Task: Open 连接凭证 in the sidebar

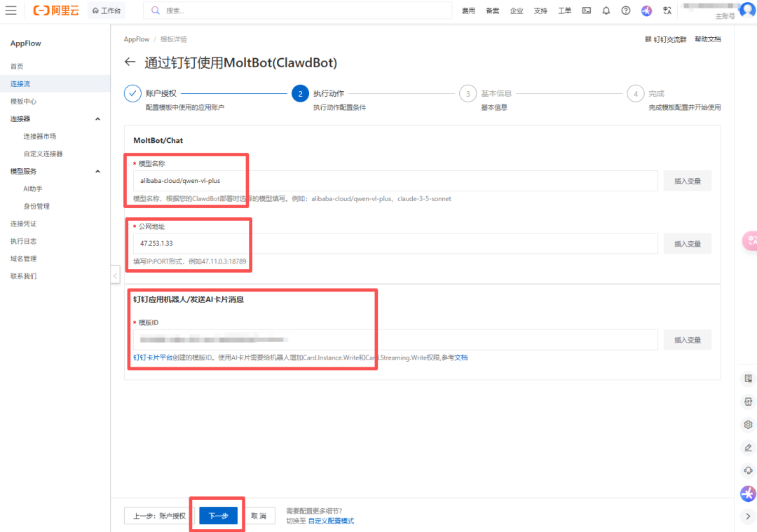Action: [x=23, y=224]
